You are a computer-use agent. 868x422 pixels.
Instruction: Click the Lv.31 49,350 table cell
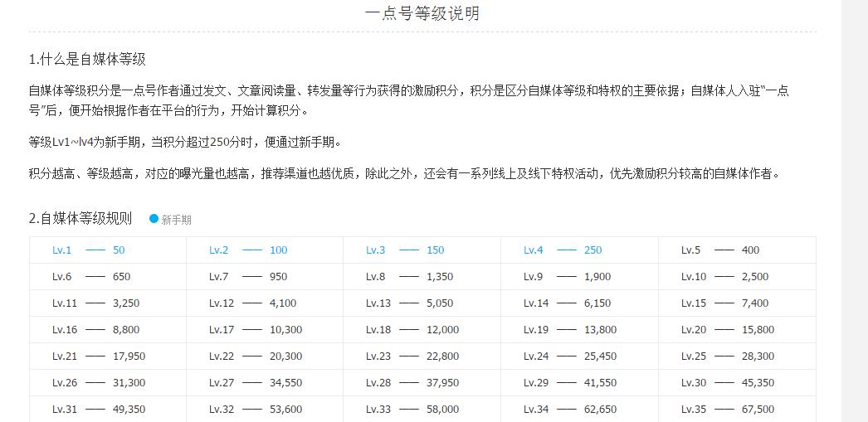click(107, 410)
